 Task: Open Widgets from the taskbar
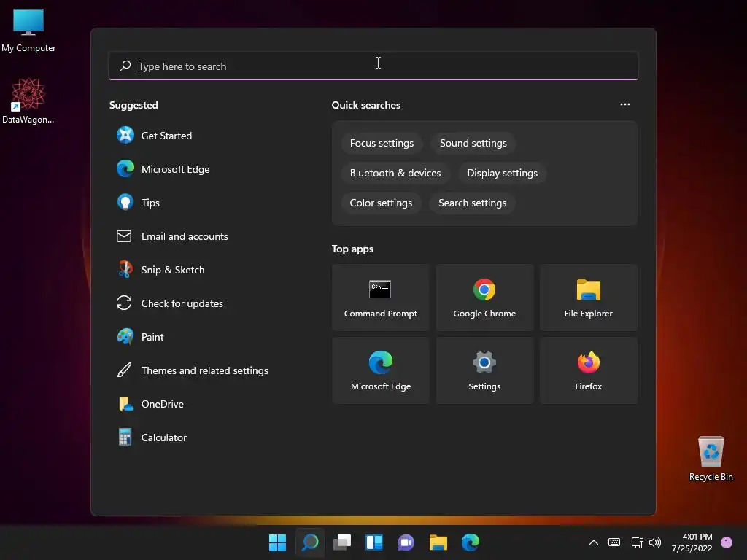click(374, 542)
